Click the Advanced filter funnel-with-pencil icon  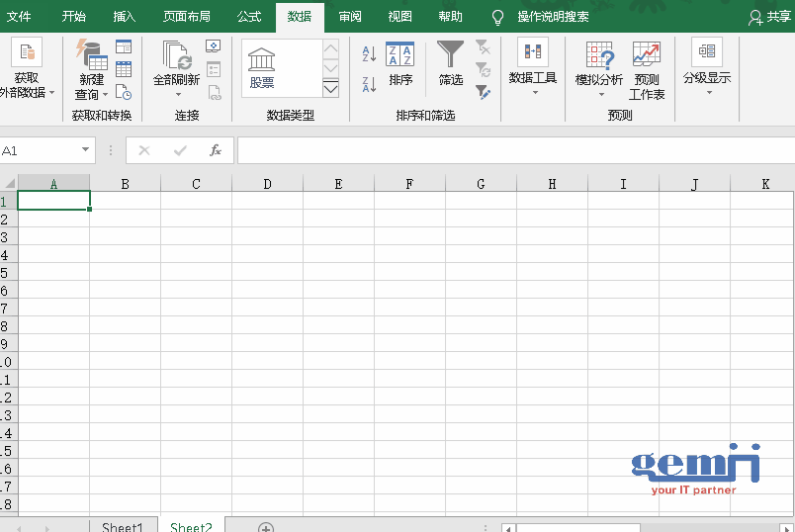483,92
